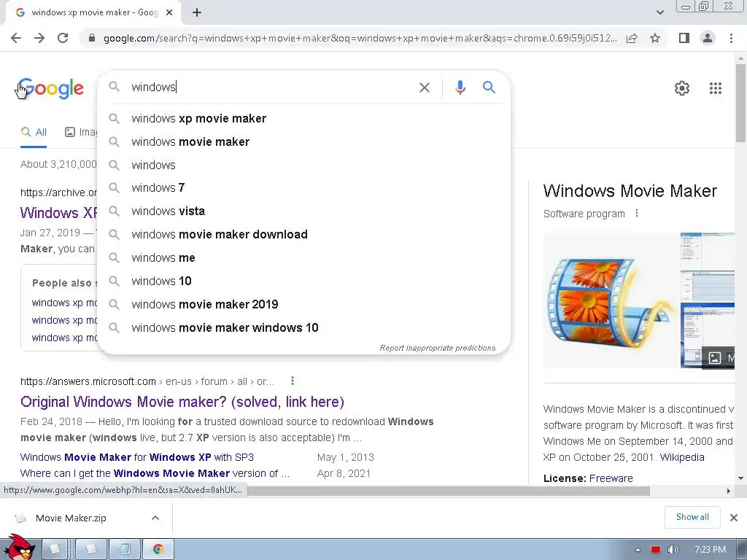Click the address bar URL

point(360,38)
